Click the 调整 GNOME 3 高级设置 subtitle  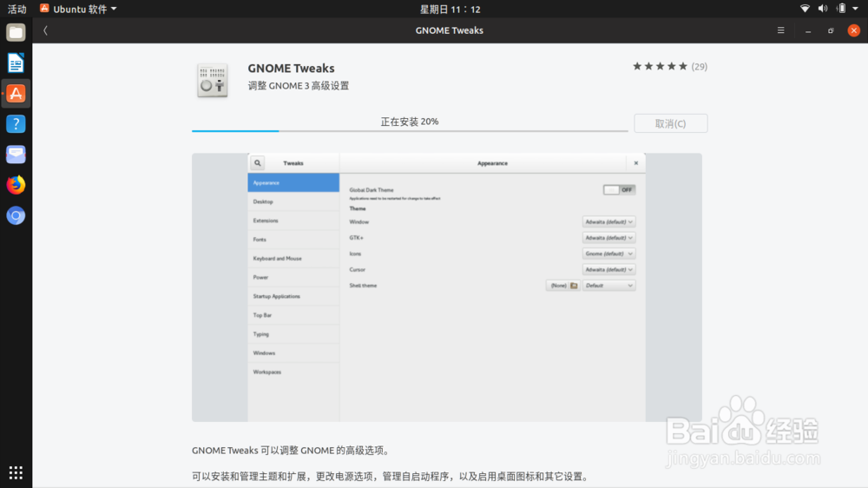point(299,86)
